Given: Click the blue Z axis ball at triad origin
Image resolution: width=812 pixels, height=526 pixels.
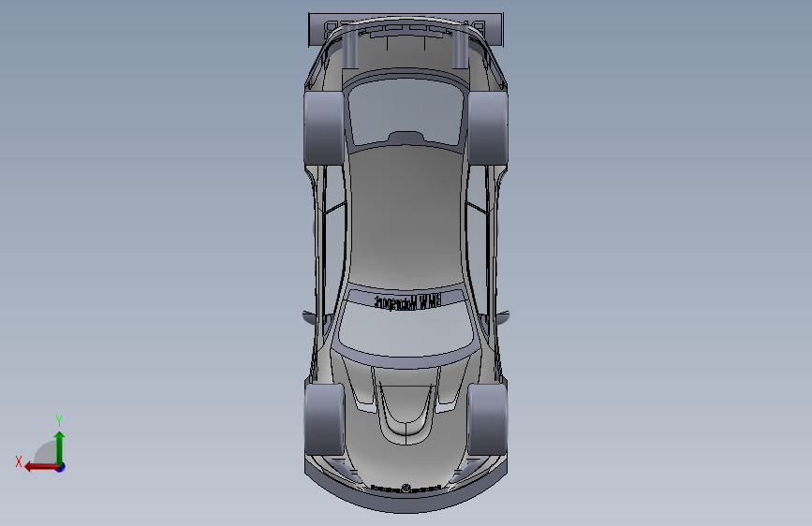Looking at the screenshot, I should (61, 467).
